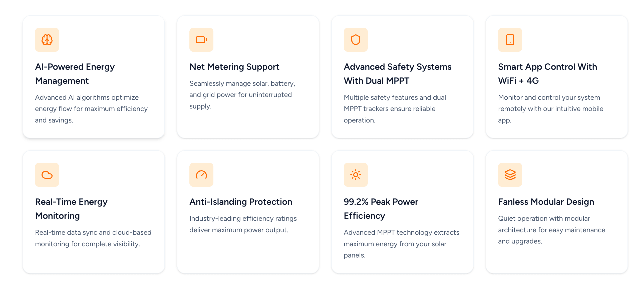644x284 pixels.
Task: Click the description about AI algorithms optimizing energy flow
Action: pyautogui.click(x=91, y=109)
